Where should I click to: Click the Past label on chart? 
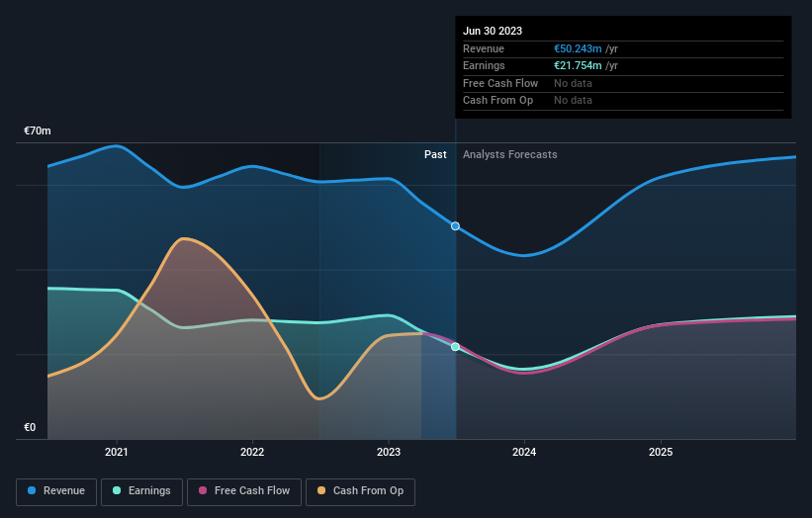click(x=435, y=154)
